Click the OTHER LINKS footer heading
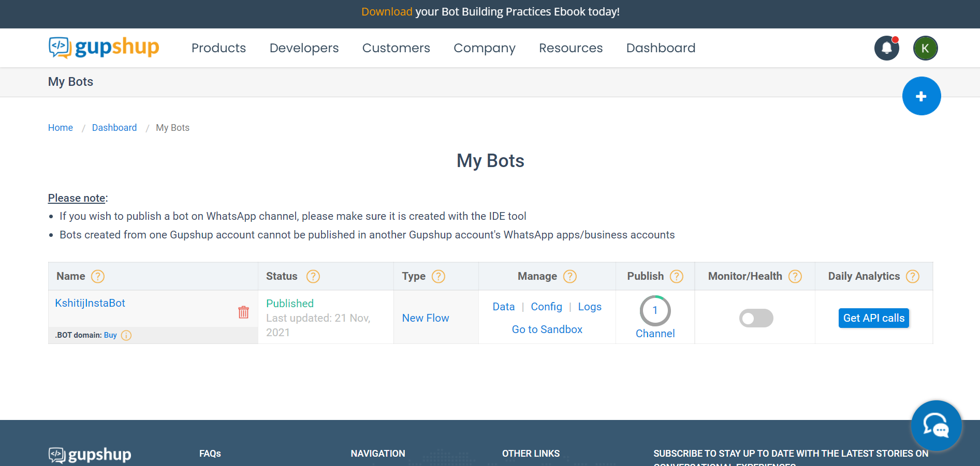 [x=531, y=454]
